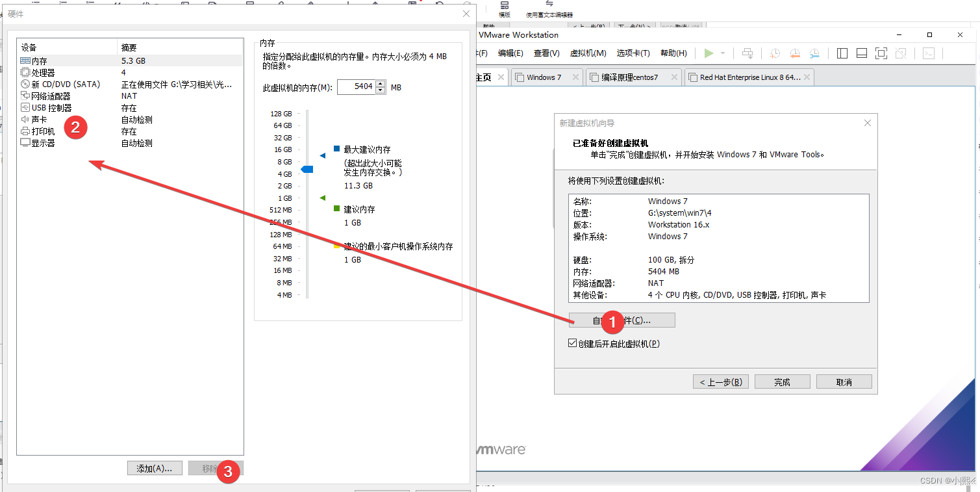
Task: Select the 声卡 device row
Action: pos(130,120)
